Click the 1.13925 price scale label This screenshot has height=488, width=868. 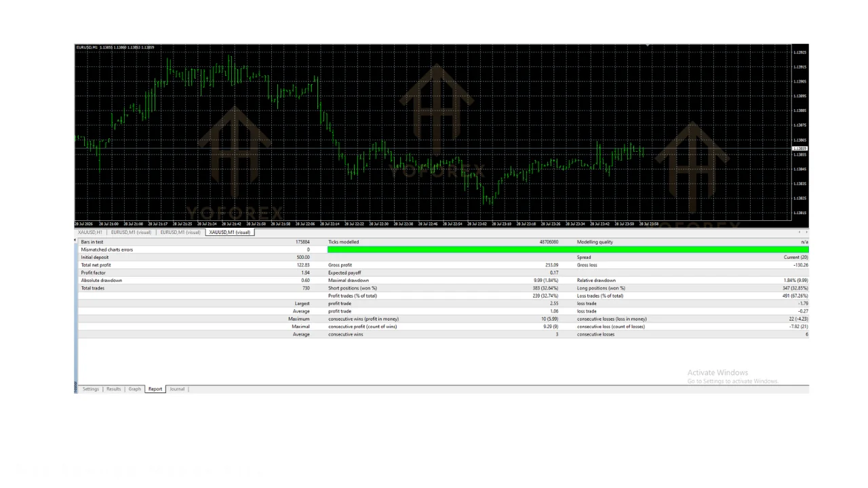tap(800, 52)
